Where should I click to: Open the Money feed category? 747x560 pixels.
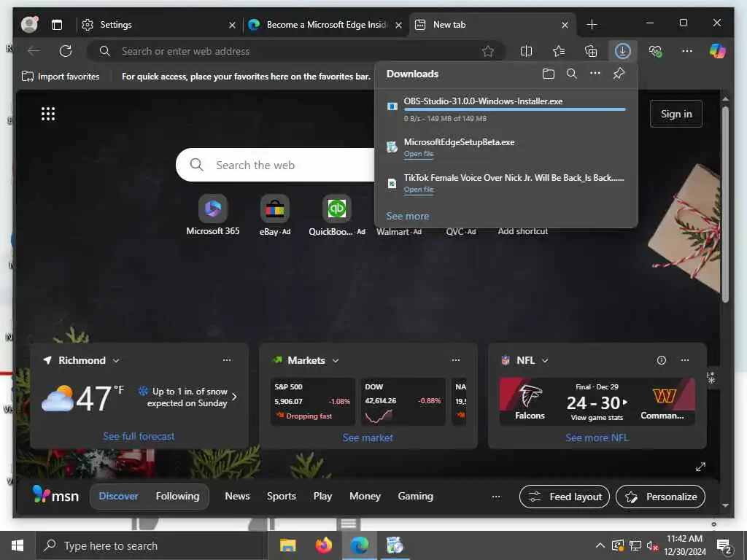tap(365, 496)
